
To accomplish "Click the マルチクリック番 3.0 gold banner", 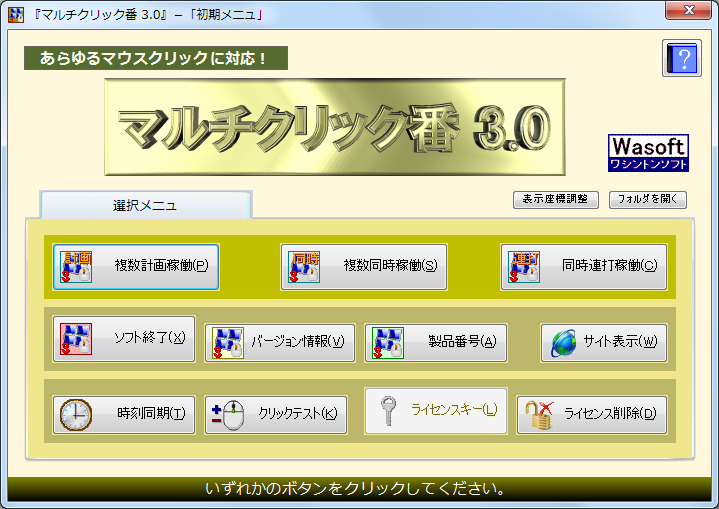I will point(335,127).
